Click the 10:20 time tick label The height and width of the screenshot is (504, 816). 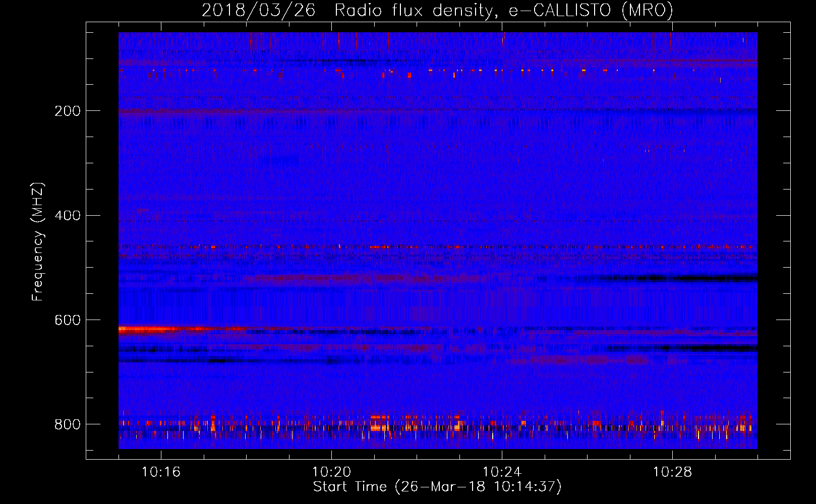click(331, 472)
